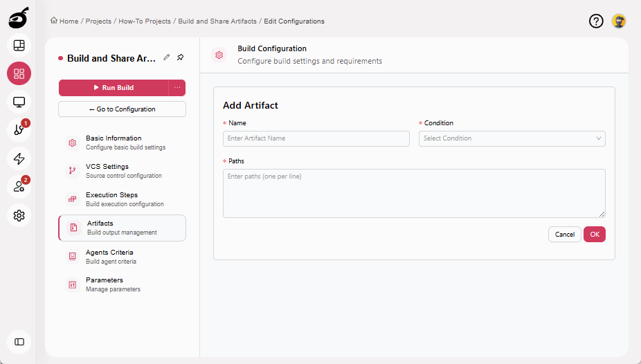This screenshot has width=641, height=364.
Task: Click the Build and Share Ar... title
Action: (111, 58)
